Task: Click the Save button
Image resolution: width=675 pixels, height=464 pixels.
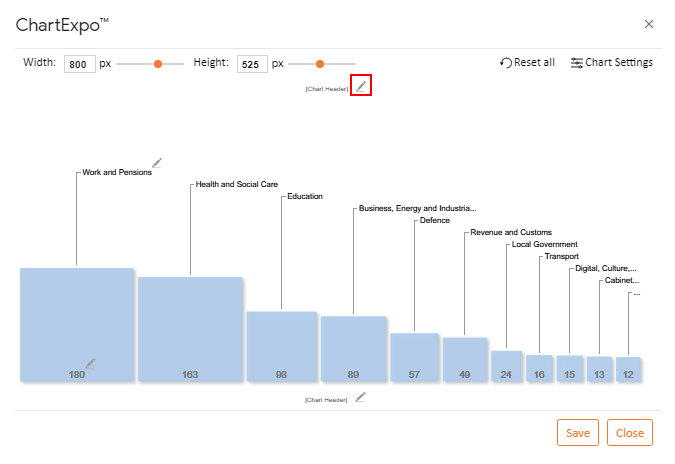Action: 578,433
